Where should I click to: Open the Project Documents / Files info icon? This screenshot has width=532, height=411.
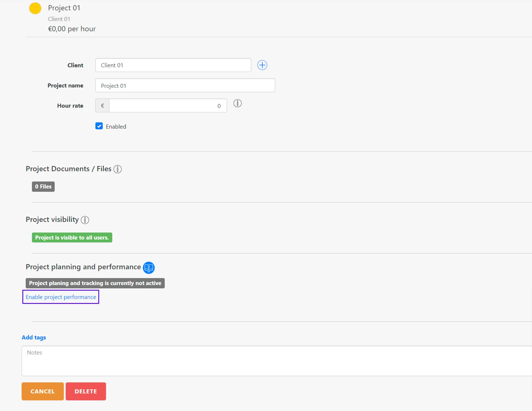pyautogui.click(x=117, y=169)
